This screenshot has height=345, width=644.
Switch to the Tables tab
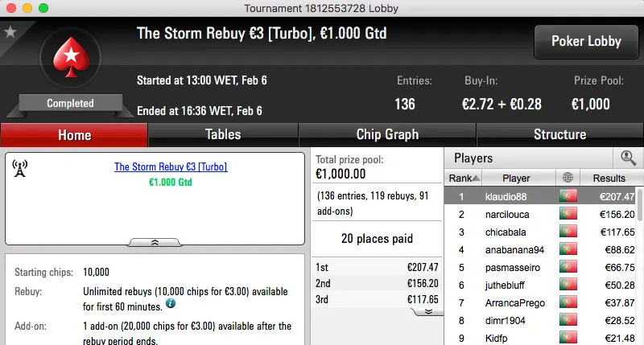(223, 134)
